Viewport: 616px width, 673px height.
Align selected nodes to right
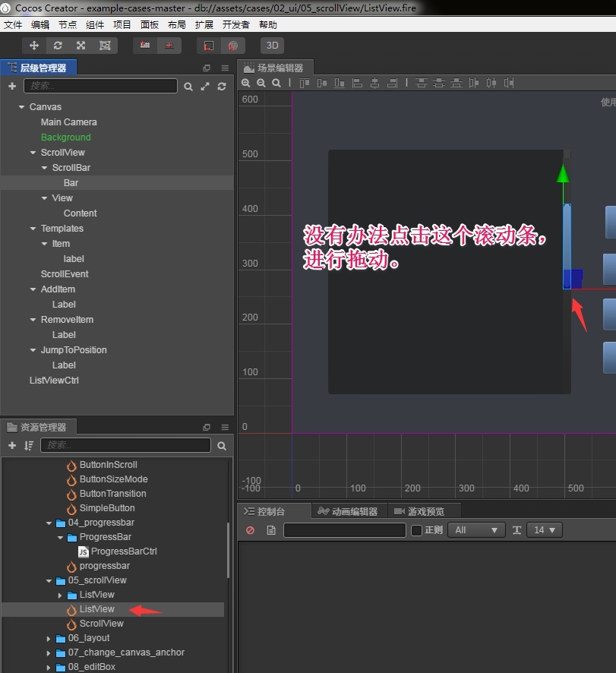(x=392, y=83)
